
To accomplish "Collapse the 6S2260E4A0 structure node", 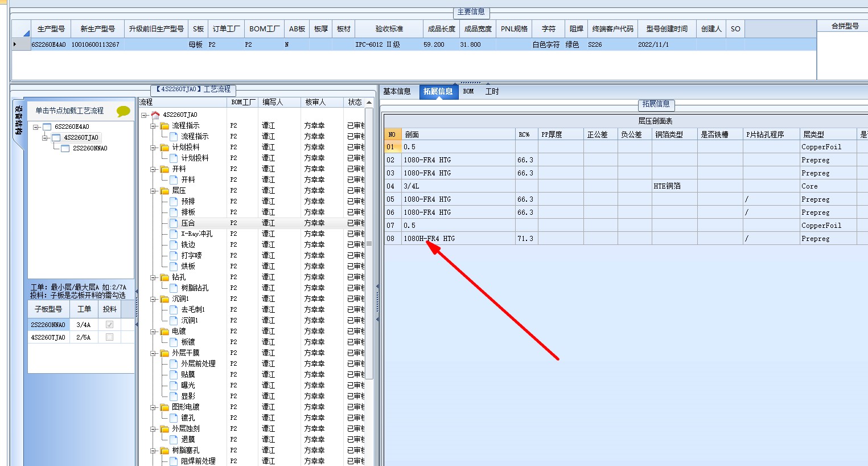I will (36, 127).
